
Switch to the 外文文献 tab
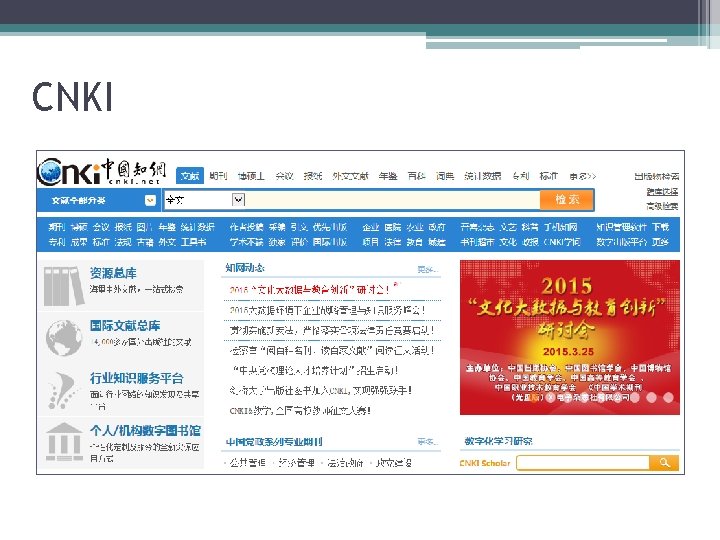coord(350,176)
